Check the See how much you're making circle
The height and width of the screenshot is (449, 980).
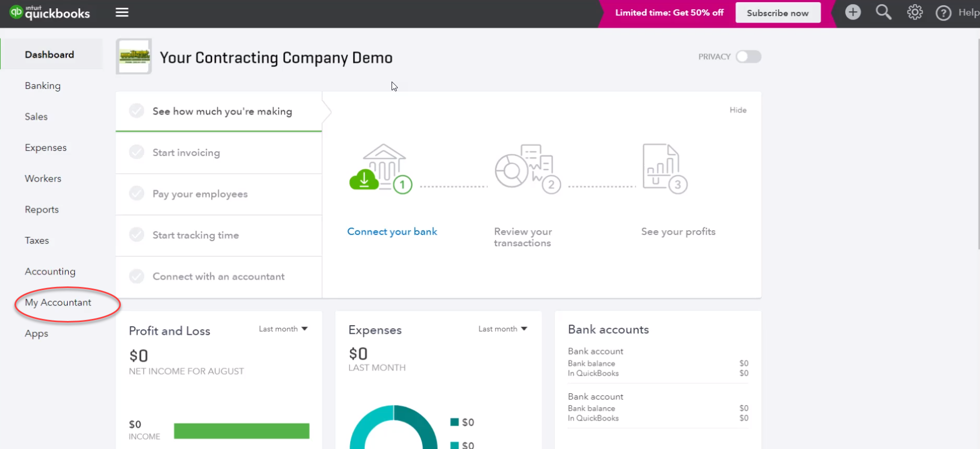tap(136, 111)
